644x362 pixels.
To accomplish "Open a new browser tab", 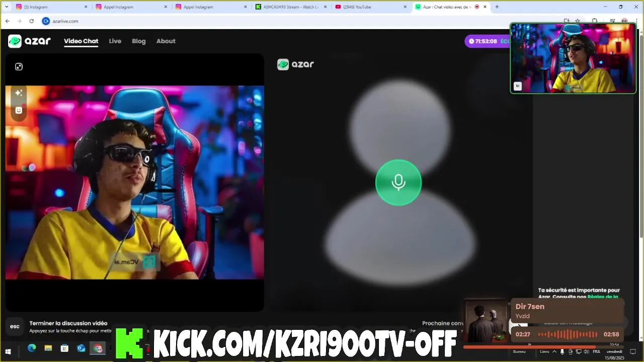I will pos(497,7).
